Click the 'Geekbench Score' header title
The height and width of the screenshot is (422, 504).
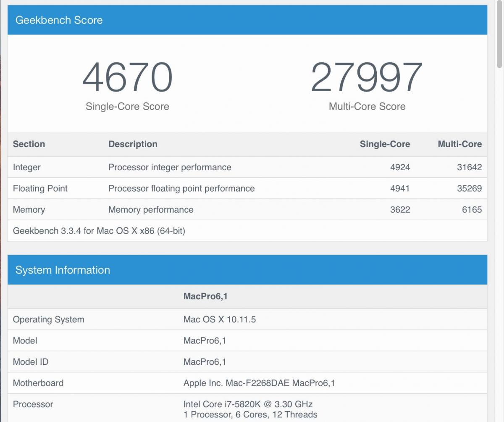click(59, 20)
